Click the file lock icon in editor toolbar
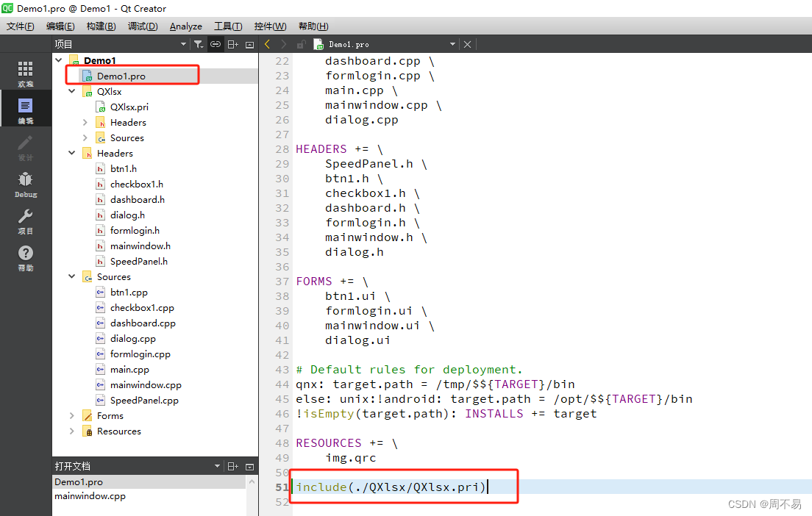 (x=301, y=45)
